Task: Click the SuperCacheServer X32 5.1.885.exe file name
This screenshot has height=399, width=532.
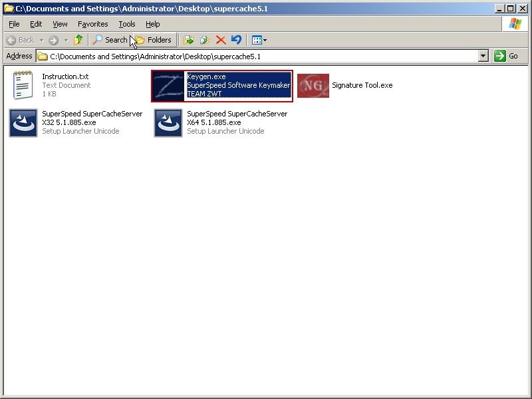Action: tap(92, 118)
